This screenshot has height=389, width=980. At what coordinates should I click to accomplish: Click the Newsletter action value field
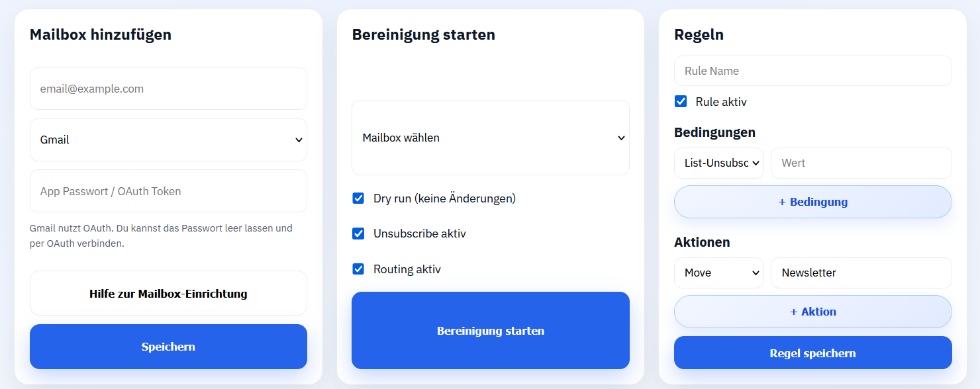point(861,273)
